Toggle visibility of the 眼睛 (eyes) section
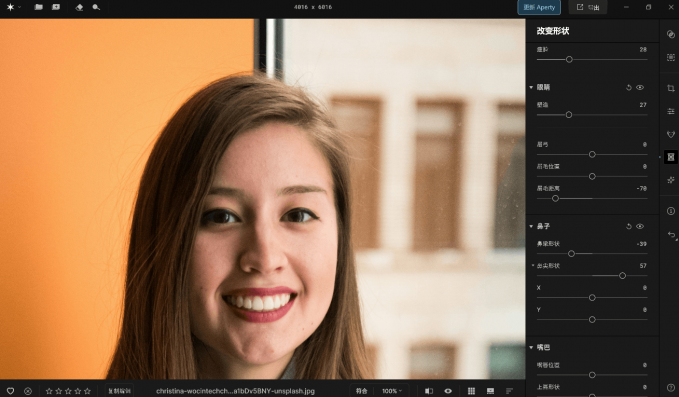The image size is (679, 397). point(640,87)
